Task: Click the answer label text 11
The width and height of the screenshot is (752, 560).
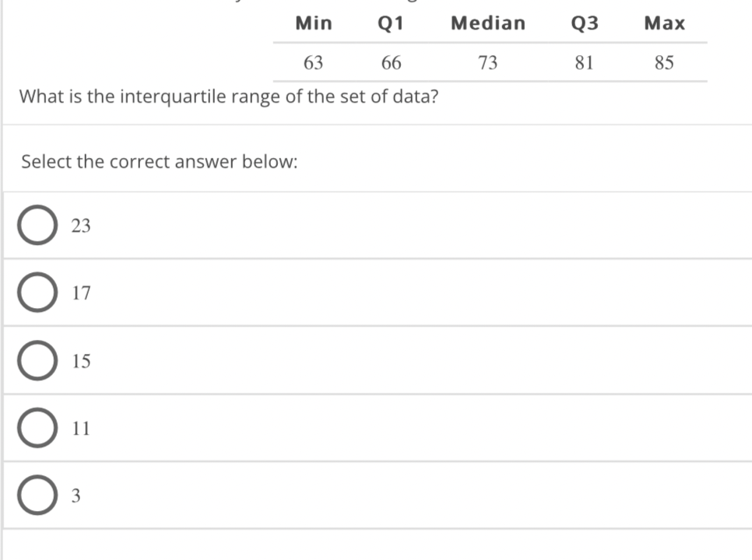Action: 81,429
